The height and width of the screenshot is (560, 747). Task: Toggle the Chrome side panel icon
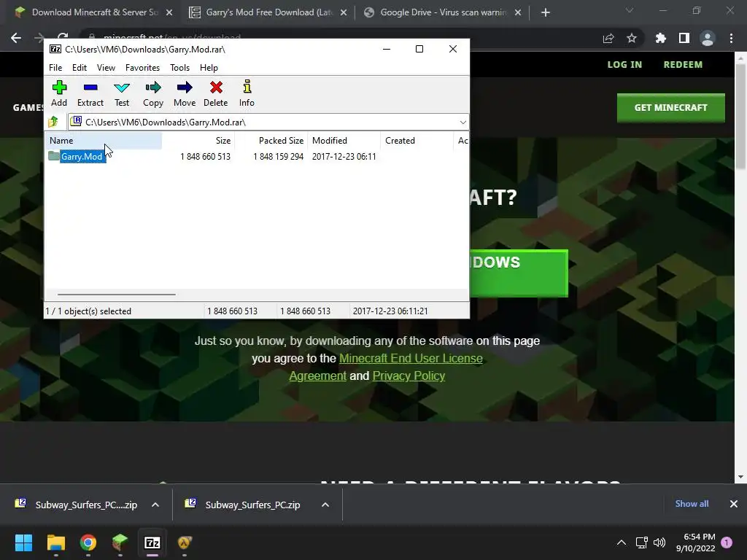click(684, 38)
